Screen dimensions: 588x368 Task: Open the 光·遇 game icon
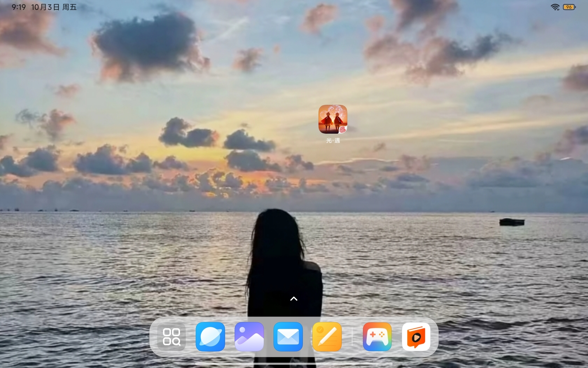(333, 119)
